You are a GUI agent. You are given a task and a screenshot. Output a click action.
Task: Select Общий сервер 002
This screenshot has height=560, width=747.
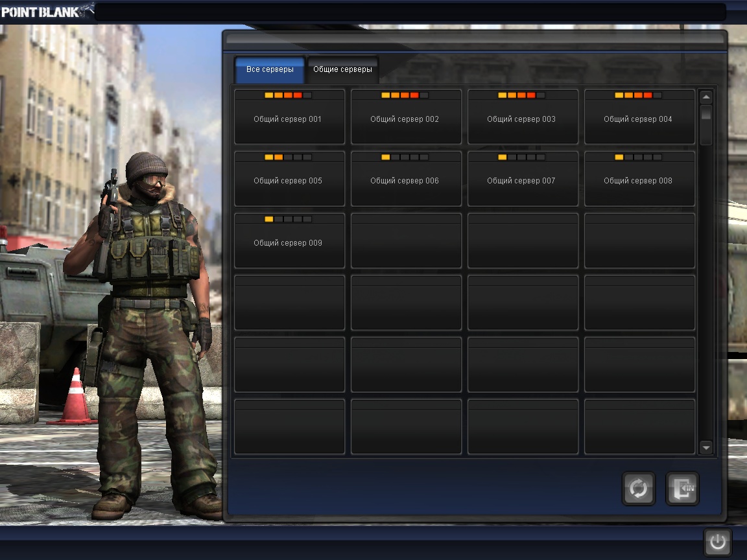(x=407, y=117)
